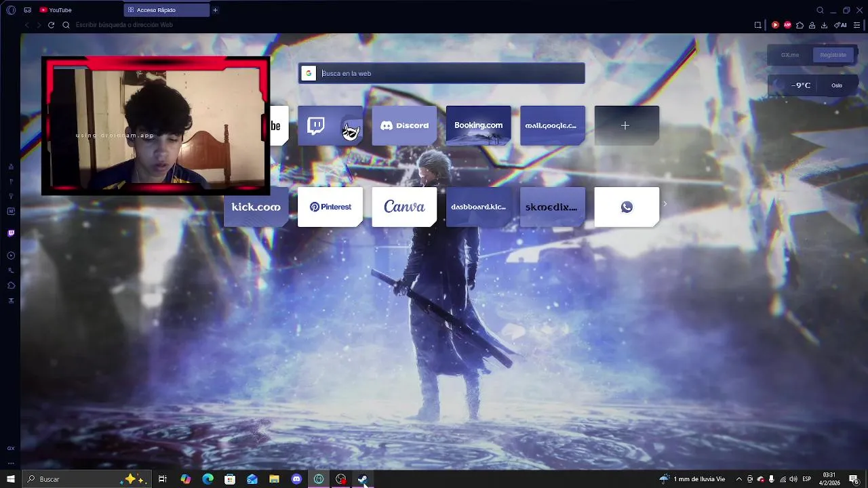Open the sidebar player icon
Viewport: 868px width, 488px height.
11,256
